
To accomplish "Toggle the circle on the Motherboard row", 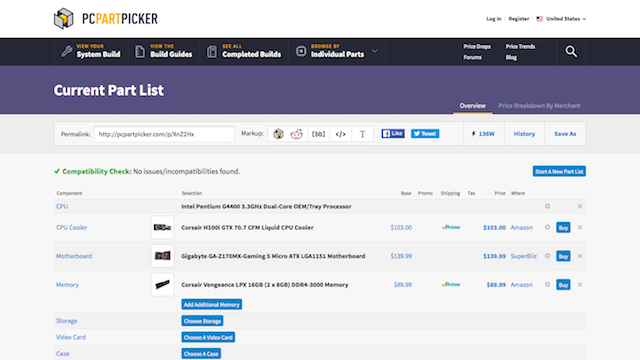I will pyautogui.click(x=547, y=256).
